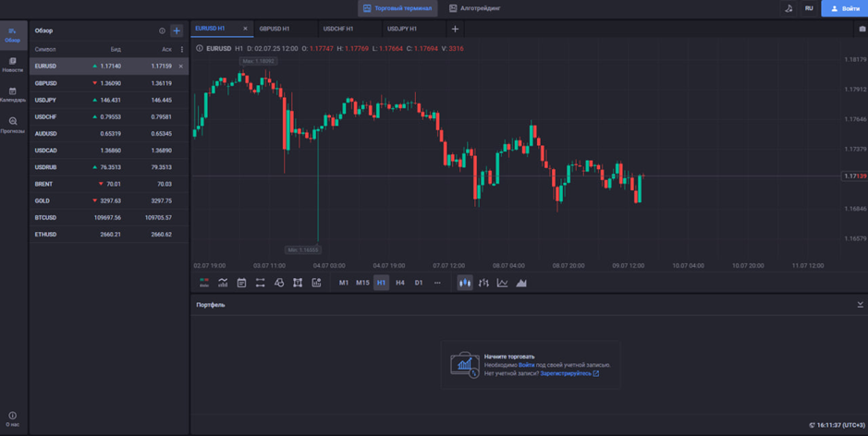Select the shapes drawing tool
This screenshot has height=436, width=868.
279,283
